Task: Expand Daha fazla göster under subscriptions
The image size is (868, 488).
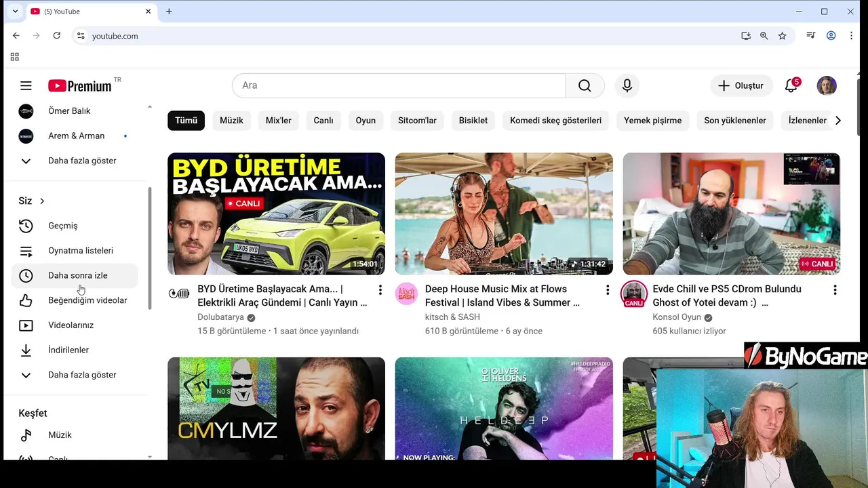Action: [x=75, y=161]
